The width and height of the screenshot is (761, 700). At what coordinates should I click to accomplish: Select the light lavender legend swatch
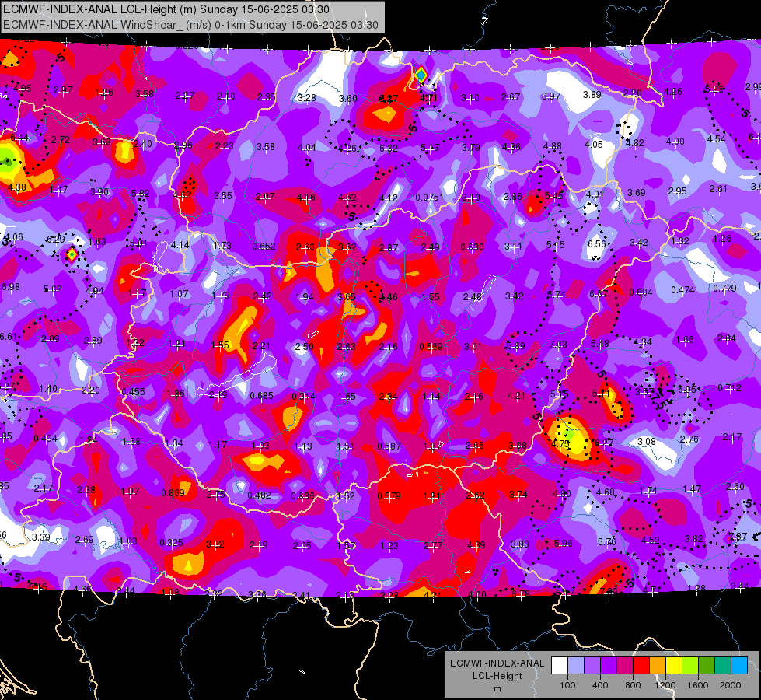pos(576,666)
